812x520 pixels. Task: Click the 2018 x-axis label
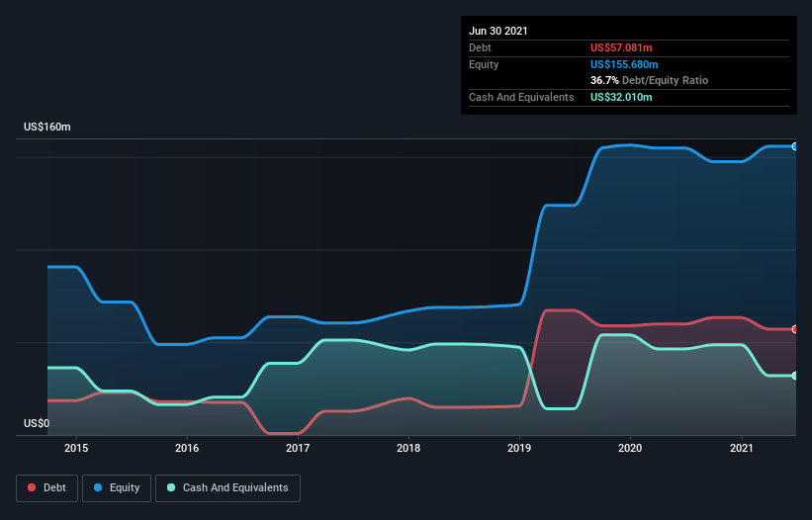[408, 448]
